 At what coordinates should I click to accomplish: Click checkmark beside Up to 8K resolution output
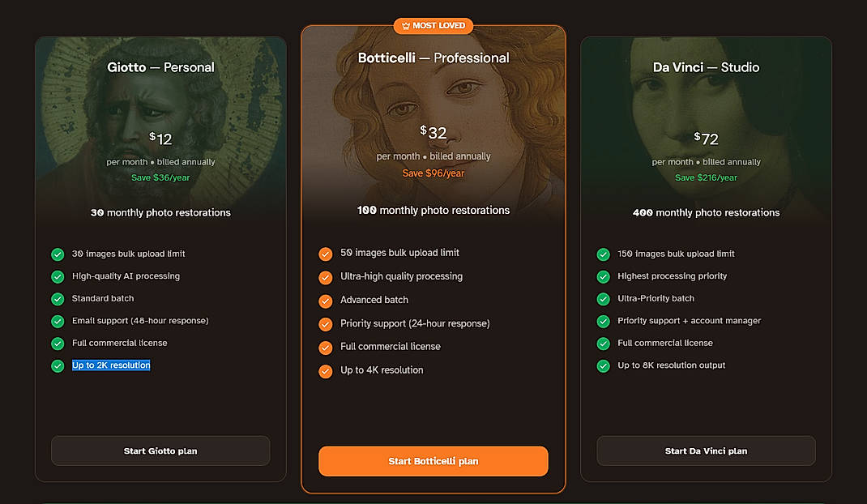tap(603, 365)
